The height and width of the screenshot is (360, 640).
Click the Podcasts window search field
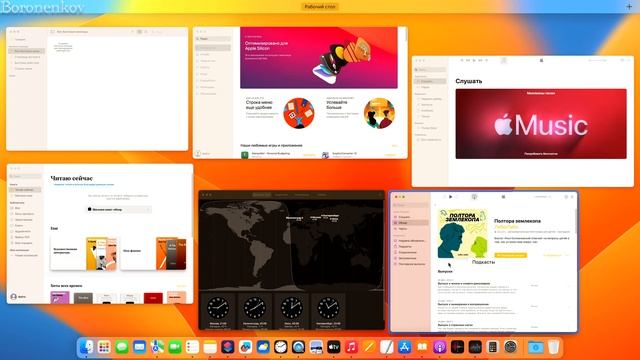410,205
